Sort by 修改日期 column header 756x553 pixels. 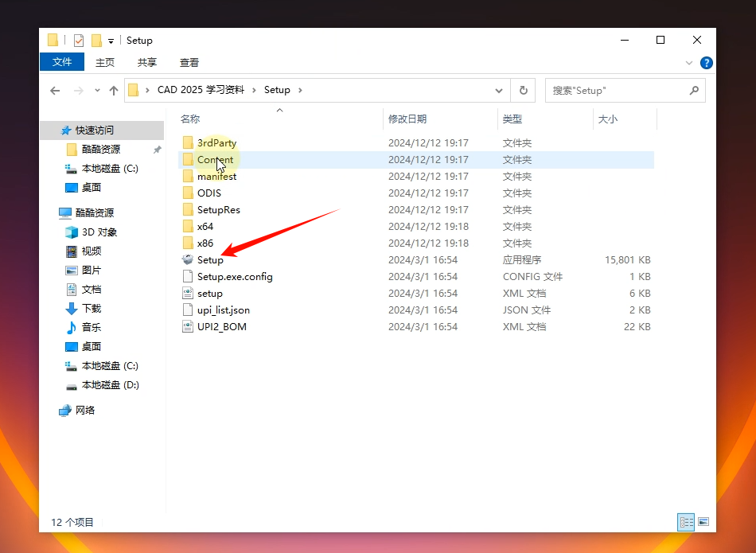pyautogui.click(x=407, y=119)
